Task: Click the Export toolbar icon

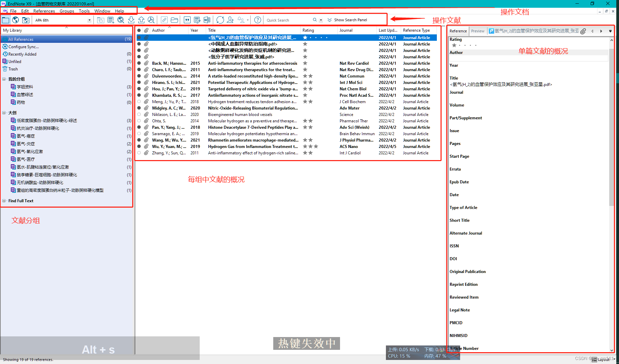Action: pos(141,20)
